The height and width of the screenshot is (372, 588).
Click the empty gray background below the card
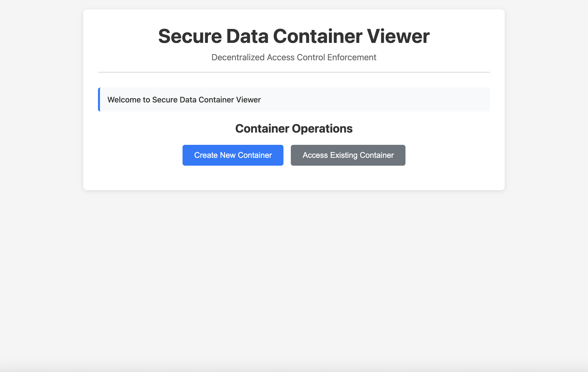pos(294,270)
